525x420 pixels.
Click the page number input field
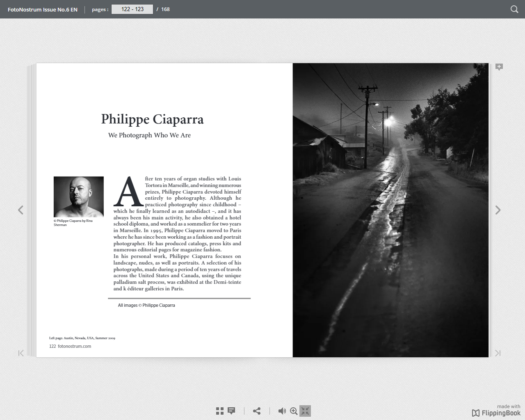pyautogui.click(x=132, y=9)
